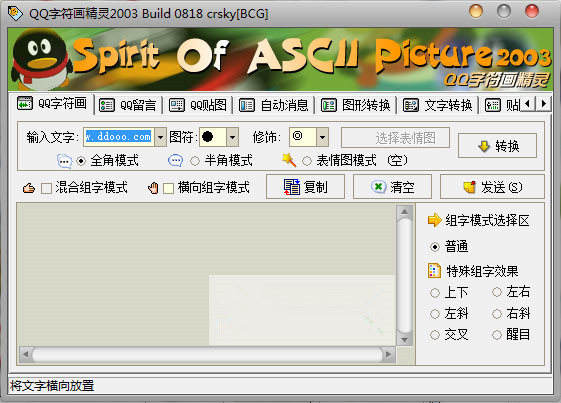Click the QQ留言 tab icon
The image size is (561, 403).
107,105
